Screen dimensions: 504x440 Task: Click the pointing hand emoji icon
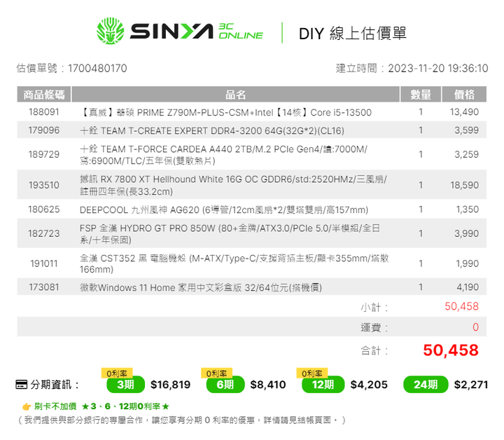(x=27, y=407)
